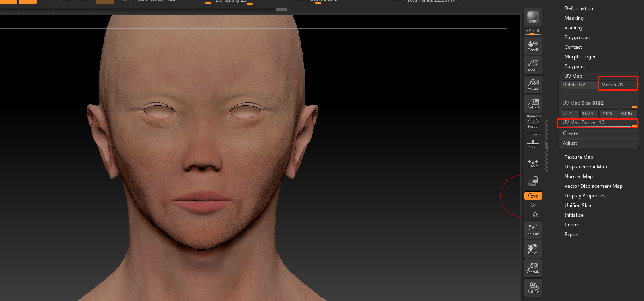Click the UV Map Size slider
Viewport: 644px width, 301px height.
click(599, 104)
